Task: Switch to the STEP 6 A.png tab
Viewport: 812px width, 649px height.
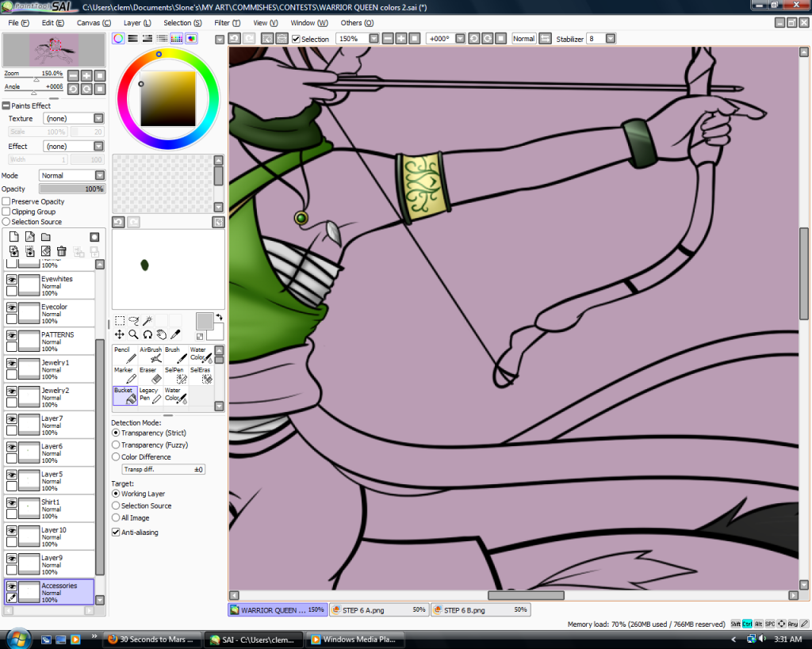Action: (x=380, y=610)
